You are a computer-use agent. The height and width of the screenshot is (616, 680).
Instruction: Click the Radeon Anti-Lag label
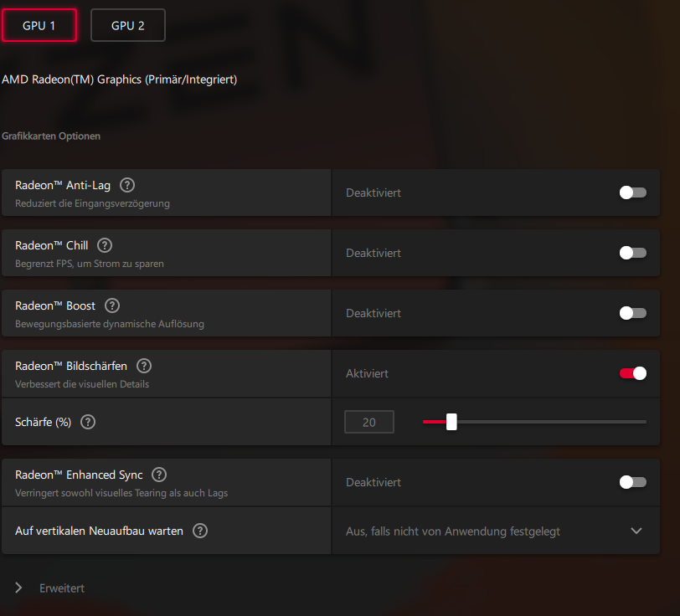click(x=63, y=185)
